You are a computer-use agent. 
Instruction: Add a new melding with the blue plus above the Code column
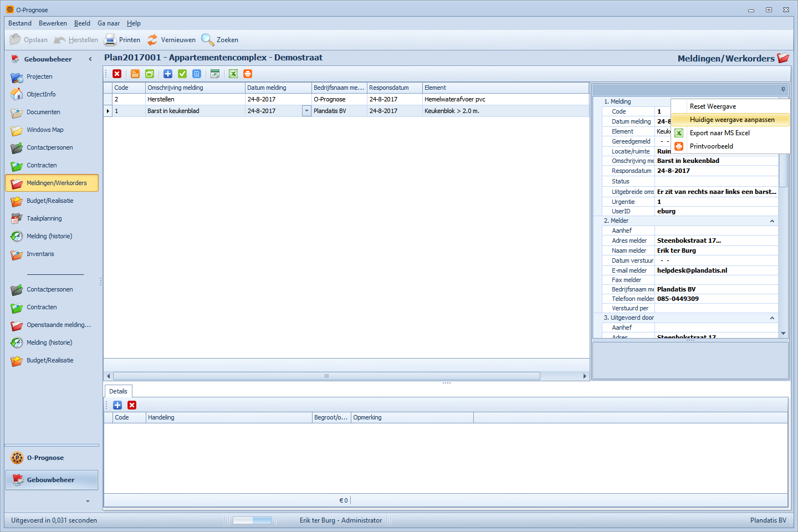click(x=168, y=74)
